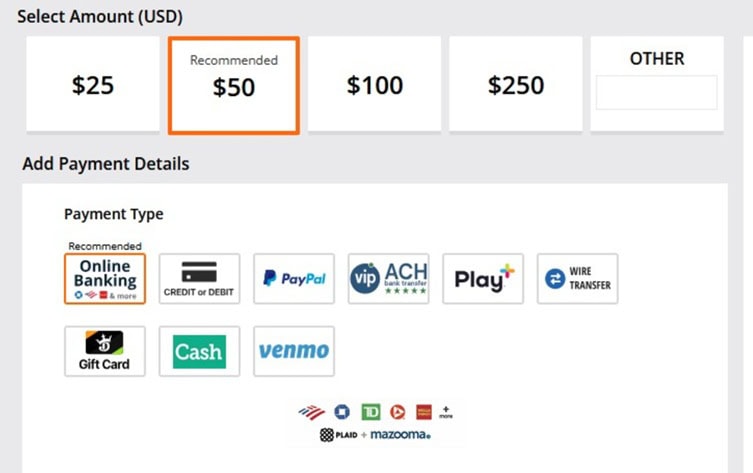The width and height of the screenshot is (753, 473).
Task: Click the Wells Fargo red logo
Action: 424,412
